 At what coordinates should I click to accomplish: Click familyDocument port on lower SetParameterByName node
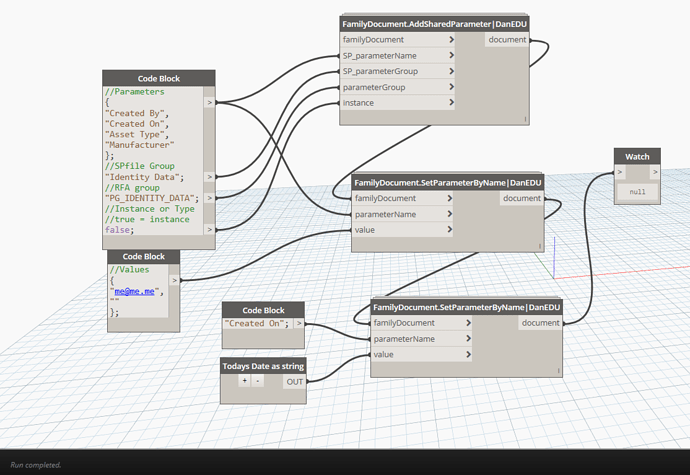tap(422, 323)
